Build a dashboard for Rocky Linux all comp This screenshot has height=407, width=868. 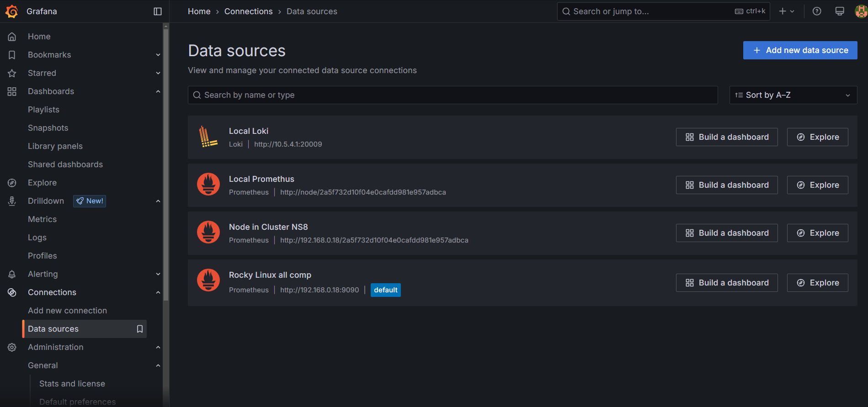click(727, 283)
